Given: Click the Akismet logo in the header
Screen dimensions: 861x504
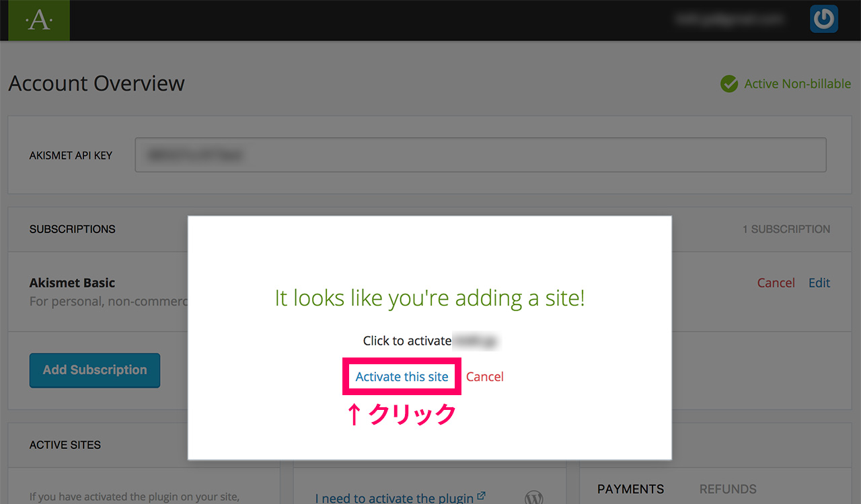Looking at the screenshot, I should pyautogui.click(x=38, y=20).
